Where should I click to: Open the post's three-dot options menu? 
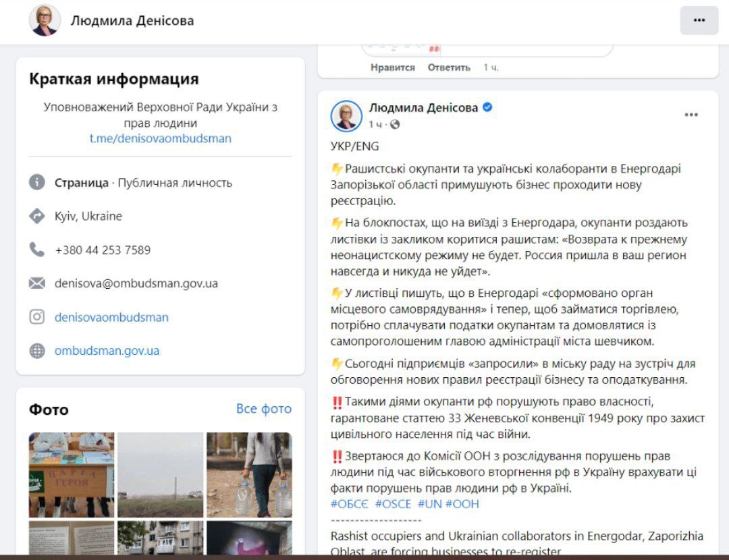tap(691, 115)
